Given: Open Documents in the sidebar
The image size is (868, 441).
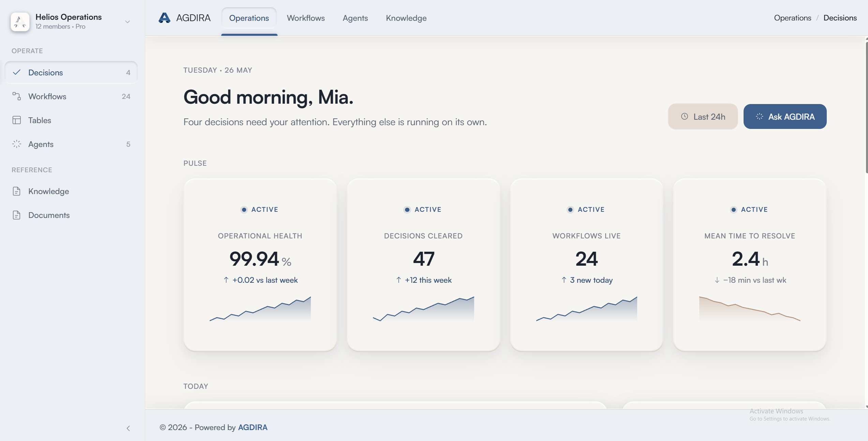Looking at the screenshot, I should (71, 215).
